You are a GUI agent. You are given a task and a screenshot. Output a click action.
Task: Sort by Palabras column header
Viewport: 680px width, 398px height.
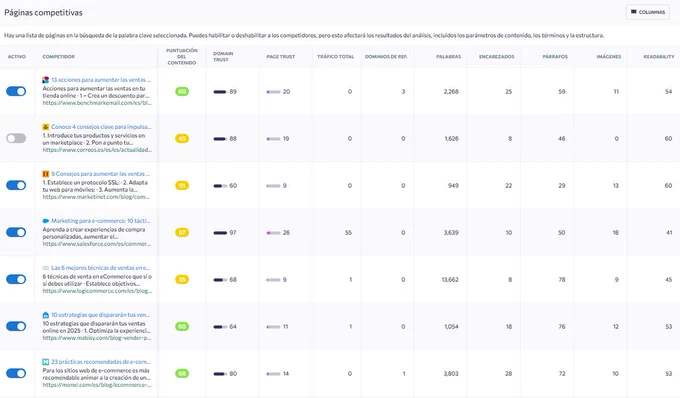click(448, 57)
